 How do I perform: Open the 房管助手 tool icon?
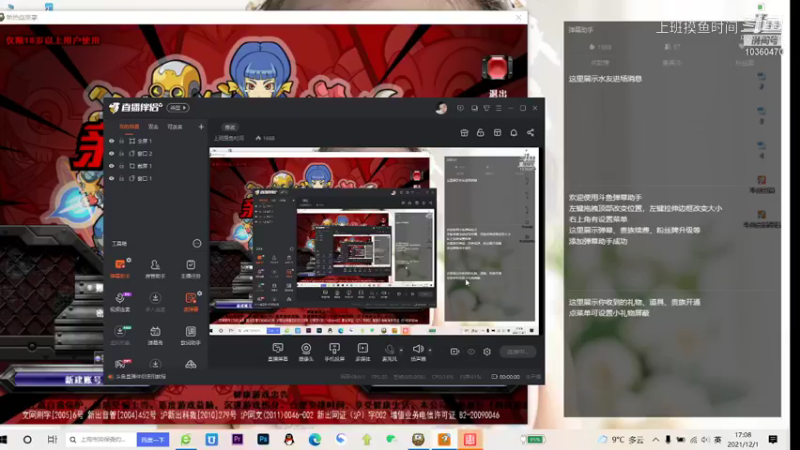click(x=155, y=268)
